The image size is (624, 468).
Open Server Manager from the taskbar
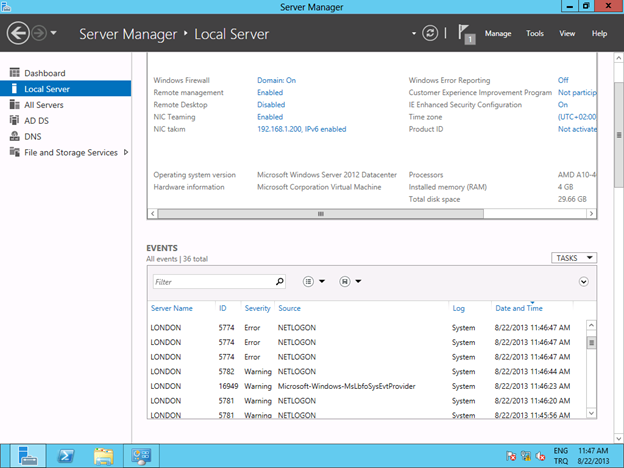tap(28, 456)
